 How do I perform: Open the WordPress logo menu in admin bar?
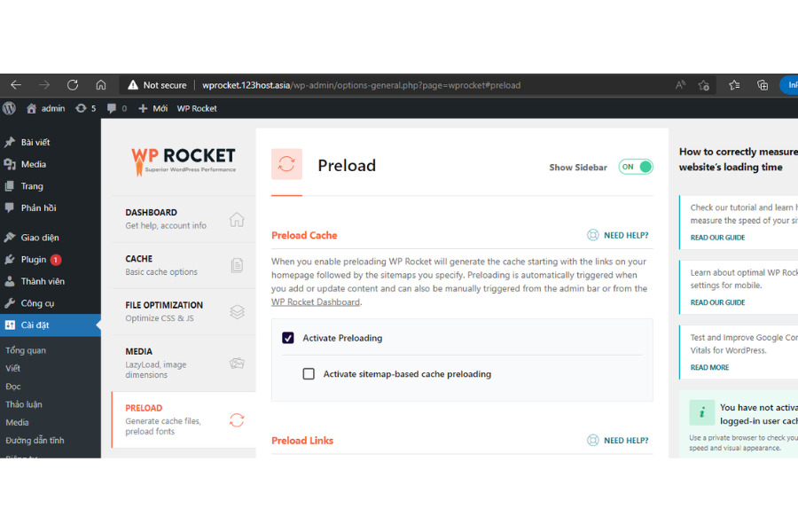[x=10, y=107]
